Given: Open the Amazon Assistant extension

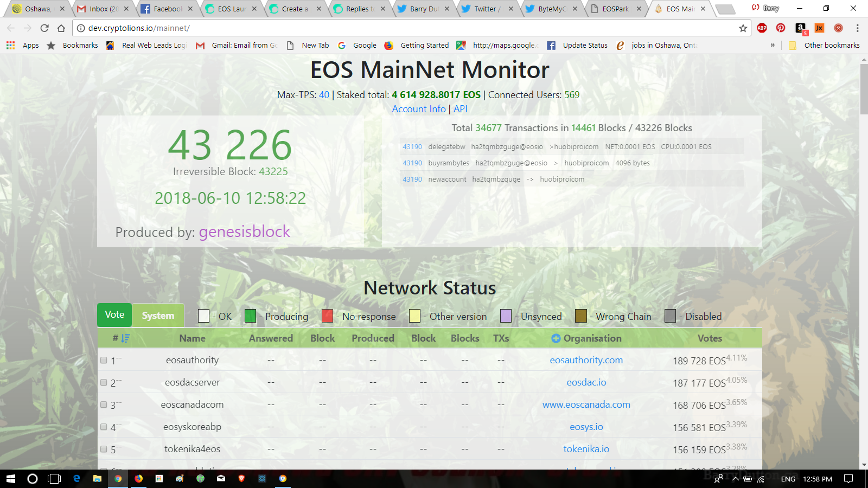Looking at the screenshot, I should pyautogui.click(x=801, y=28).
